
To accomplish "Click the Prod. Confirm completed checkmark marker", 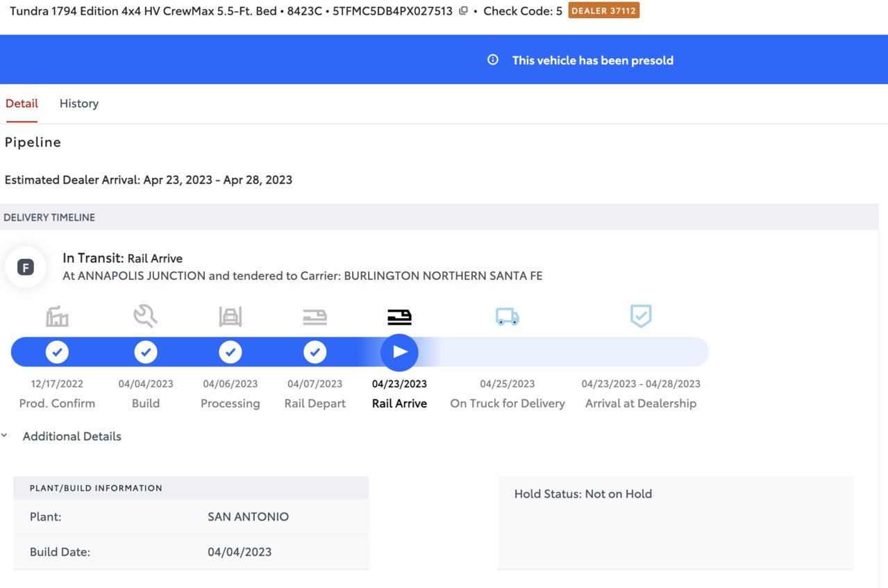I will [57, 352].
